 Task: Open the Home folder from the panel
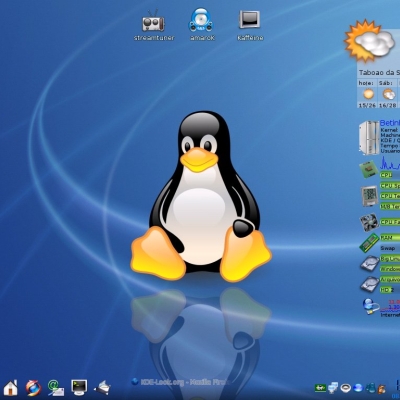tap(10, 388)
